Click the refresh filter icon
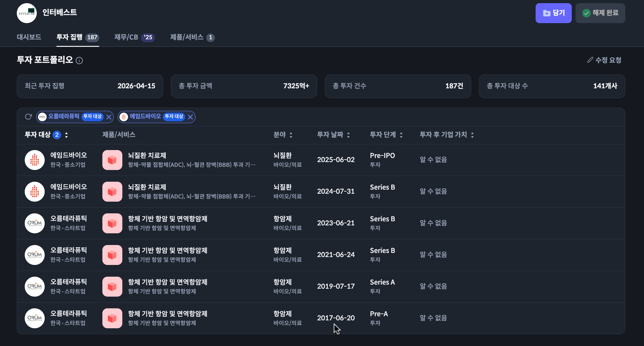Screen dimensions: 644x346 click(x=29, y=117)
